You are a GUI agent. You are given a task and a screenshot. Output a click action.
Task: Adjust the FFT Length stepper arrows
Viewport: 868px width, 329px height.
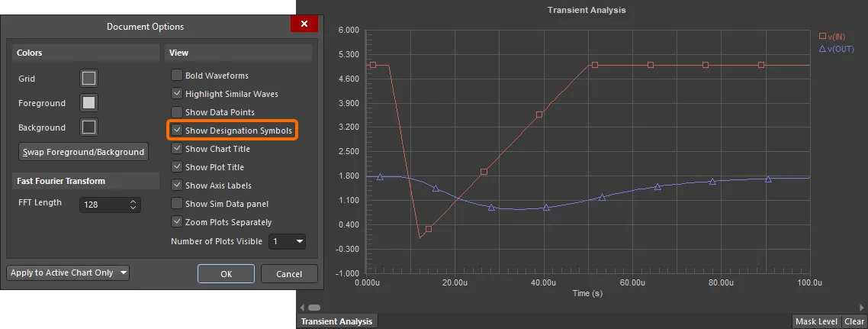click(x=133, y=205)
